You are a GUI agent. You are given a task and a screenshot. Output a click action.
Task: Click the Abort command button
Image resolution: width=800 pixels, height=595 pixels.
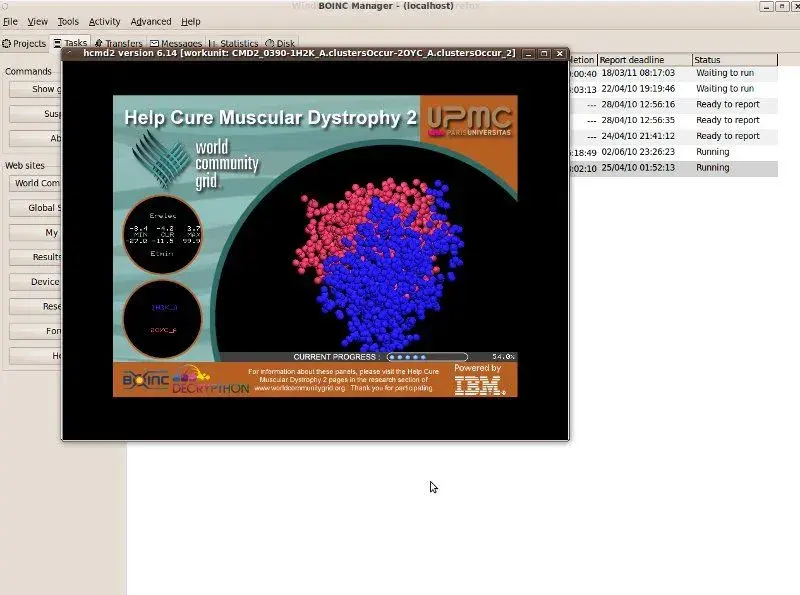click(x=35, y=138)
